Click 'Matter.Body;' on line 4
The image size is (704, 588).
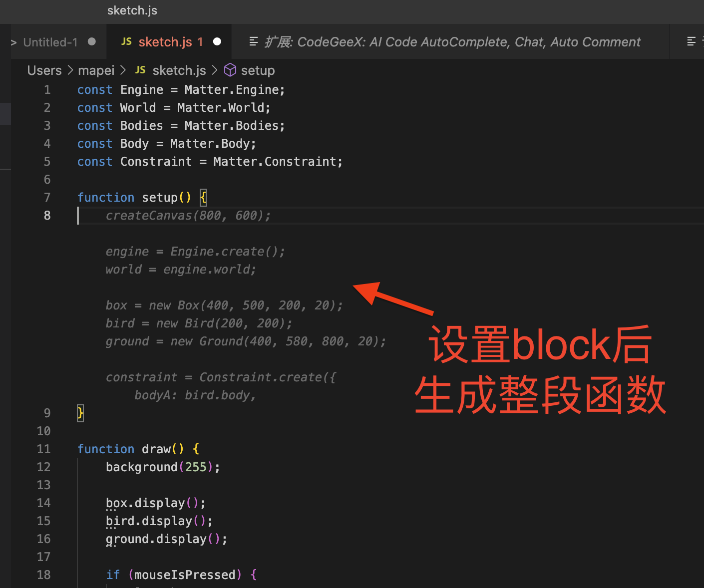coord(213,144)
